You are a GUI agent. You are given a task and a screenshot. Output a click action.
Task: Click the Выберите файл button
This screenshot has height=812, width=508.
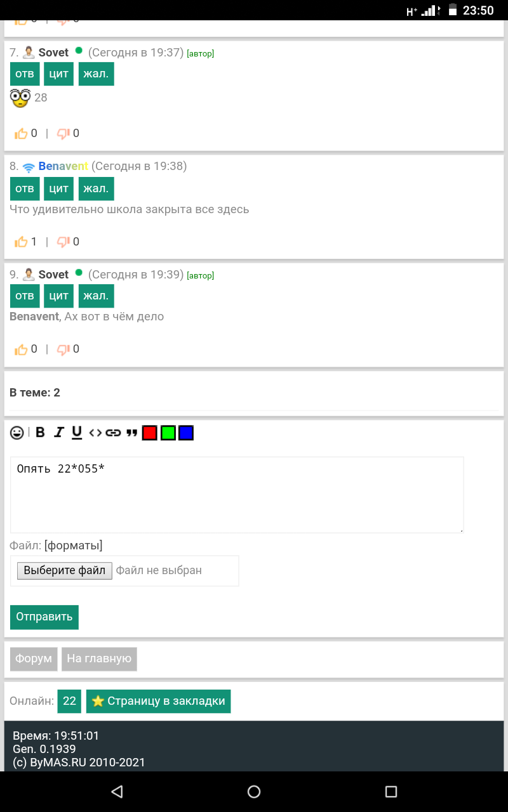click(65, 570)
